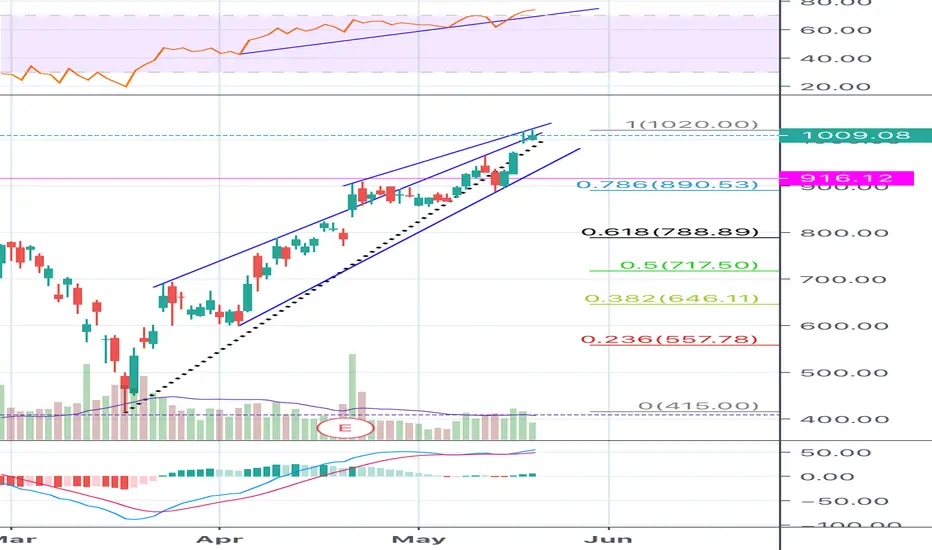Click the 700.00 price axis tick
The height and width of the screenshot is (550, 932).
[843, 279]
